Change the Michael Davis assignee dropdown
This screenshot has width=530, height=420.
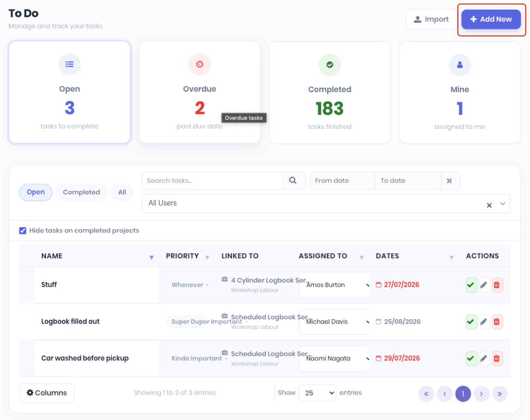pos(334,322)
